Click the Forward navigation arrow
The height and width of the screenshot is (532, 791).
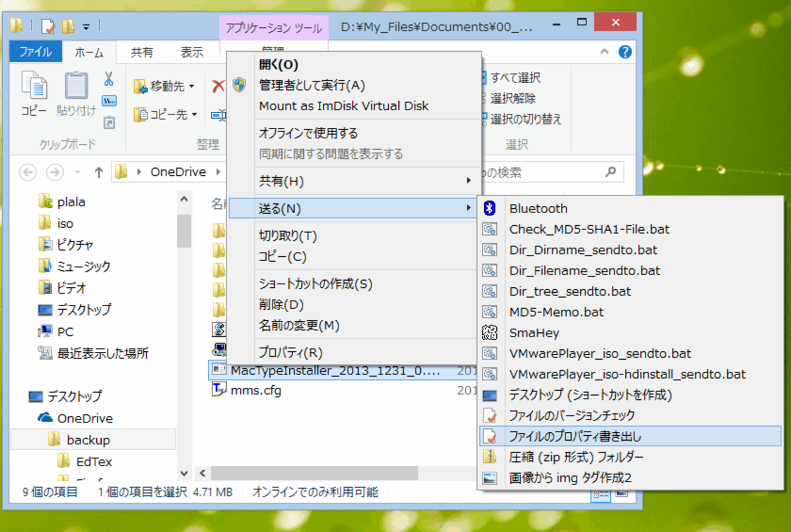[55, 172]
